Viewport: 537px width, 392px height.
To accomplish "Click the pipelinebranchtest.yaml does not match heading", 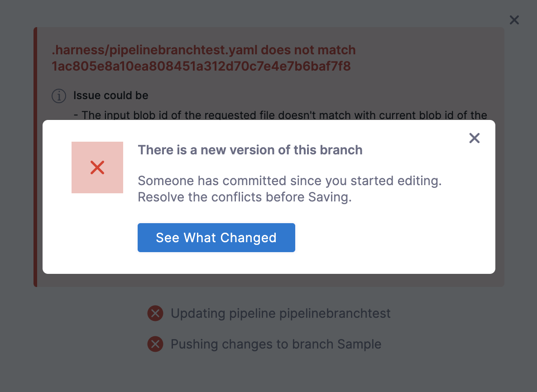I will (x=203, y=50).
